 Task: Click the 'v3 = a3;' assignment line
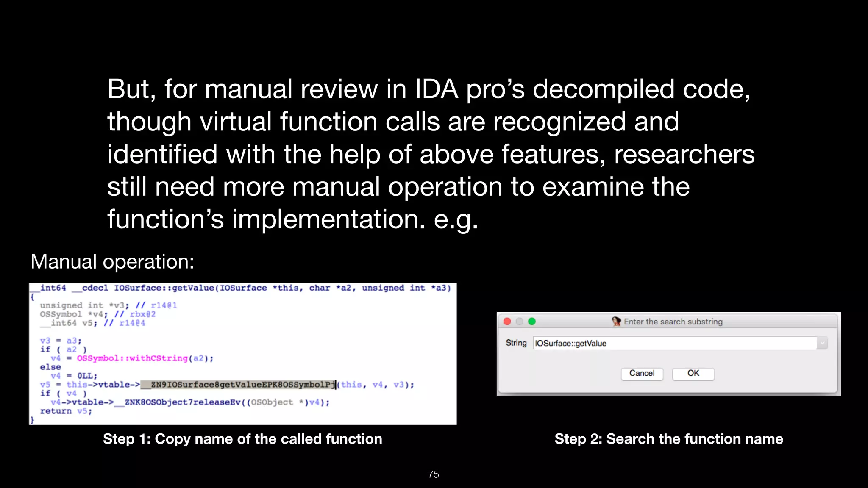(61, 341)
